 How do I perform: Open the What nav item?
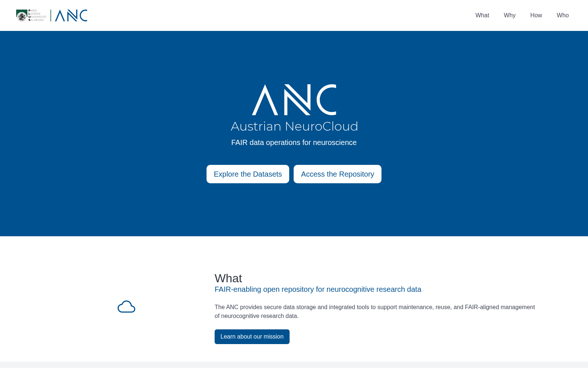[x=482, y=15]
